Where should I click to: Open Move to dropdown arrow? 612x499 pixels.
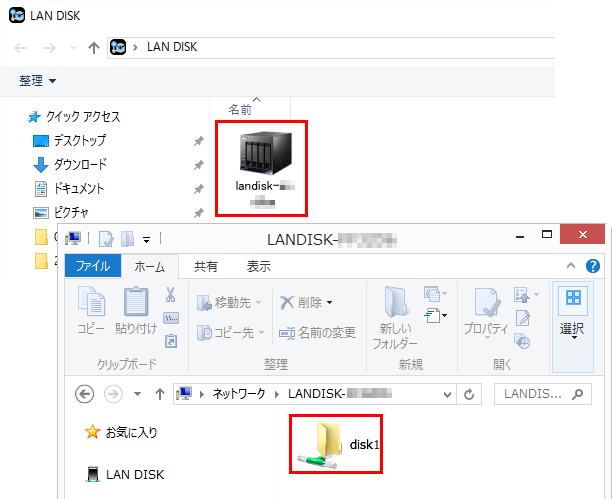(258, 303)
